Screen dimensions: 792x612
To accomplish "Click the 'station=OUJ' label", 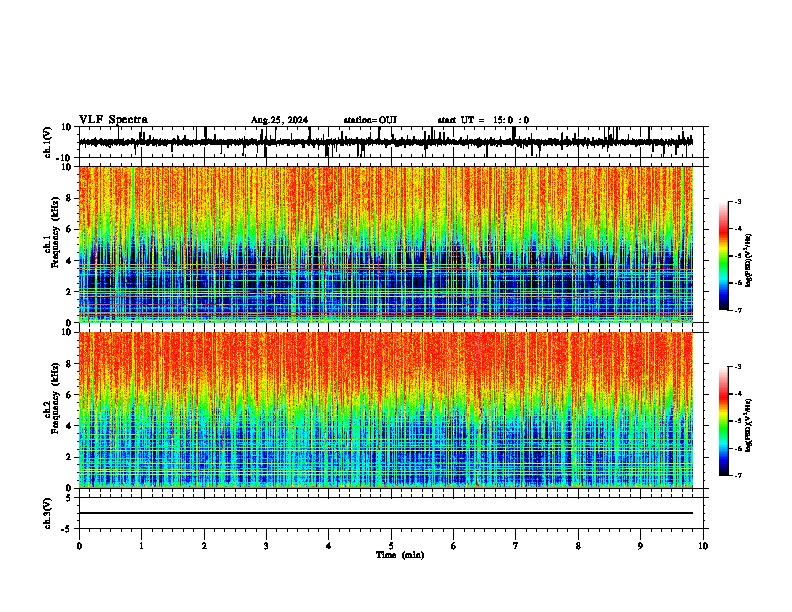I will tap(370, 120).
